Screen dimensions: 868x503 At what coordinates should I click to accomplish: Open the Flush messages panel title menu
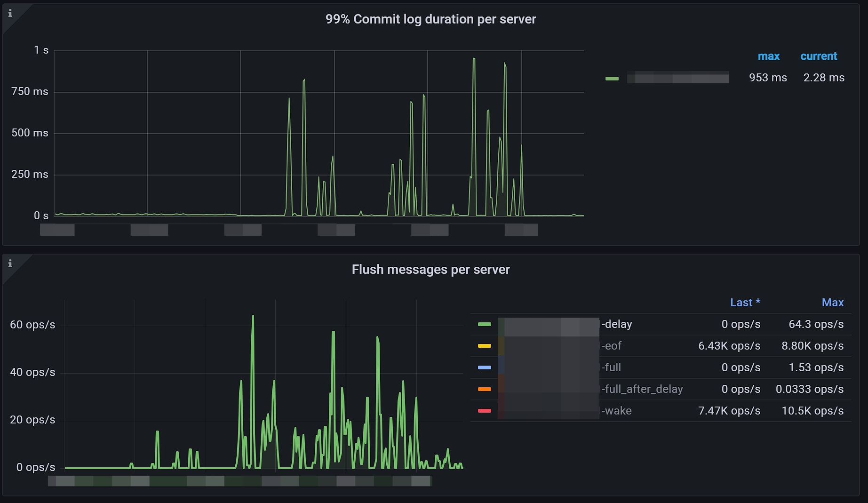click(x=430, y=270)
